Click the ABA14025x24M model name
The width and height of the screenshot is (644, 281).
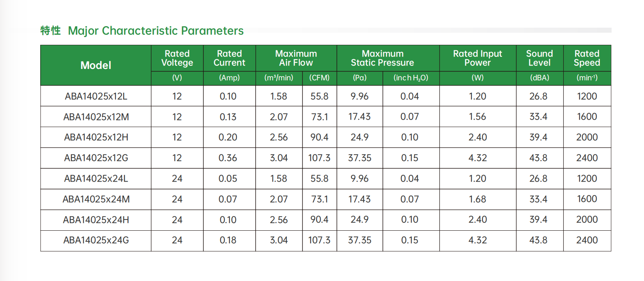coord(96,199)
